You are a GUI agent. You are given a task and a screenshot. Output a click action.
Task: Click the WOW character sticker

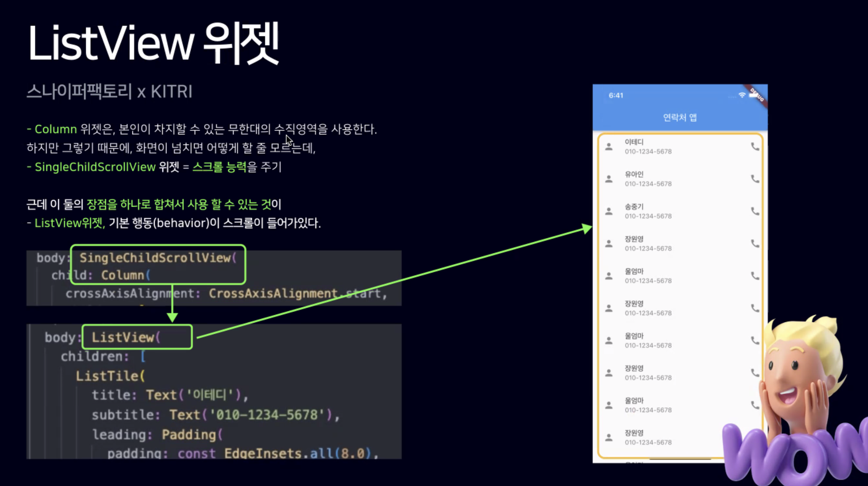(x=800, y=409)
